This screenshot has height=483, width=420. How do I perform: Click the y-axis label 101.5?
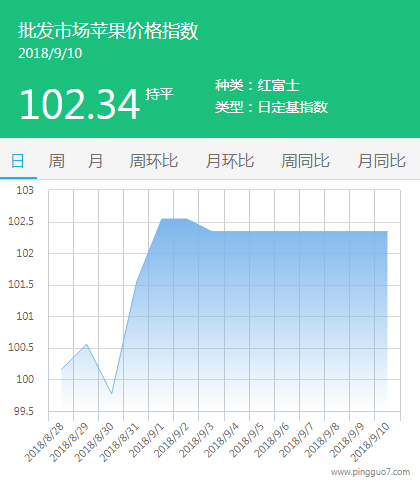pyautogui.click(x=21, y=285)
